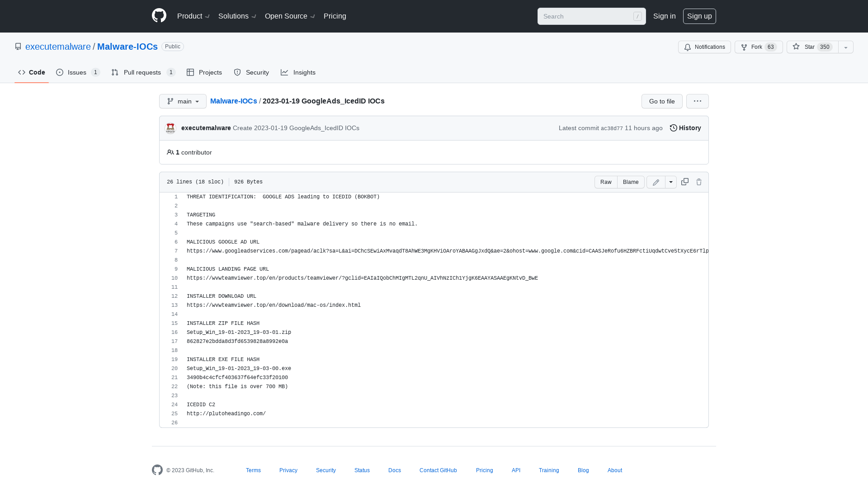This screenshot has height=488, width=868.
Task: Click the GitHub footer logo
Action: point(157,470)
